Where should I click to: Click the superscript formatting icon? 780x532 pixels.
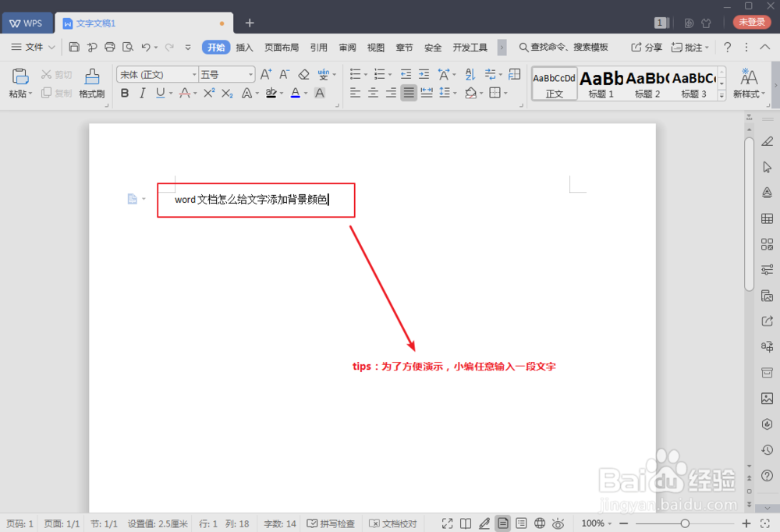pyautogui.click(x=208, y=92)
